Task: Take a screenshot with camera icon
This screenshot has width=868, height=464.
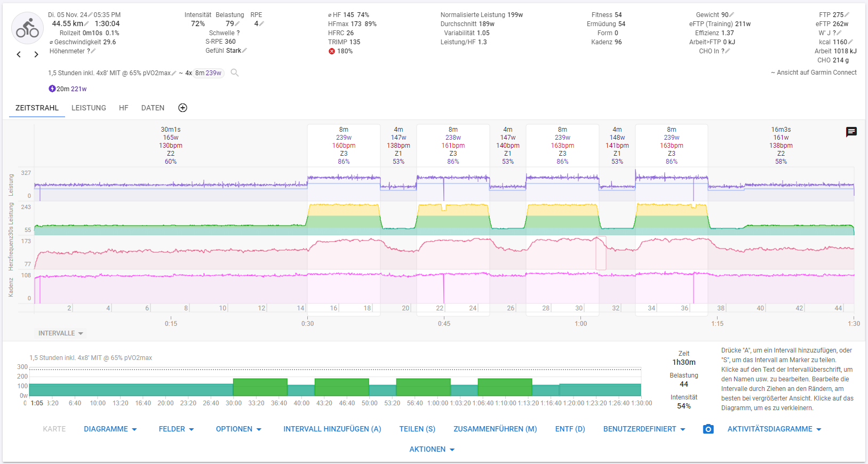Action: coord(708,429)
